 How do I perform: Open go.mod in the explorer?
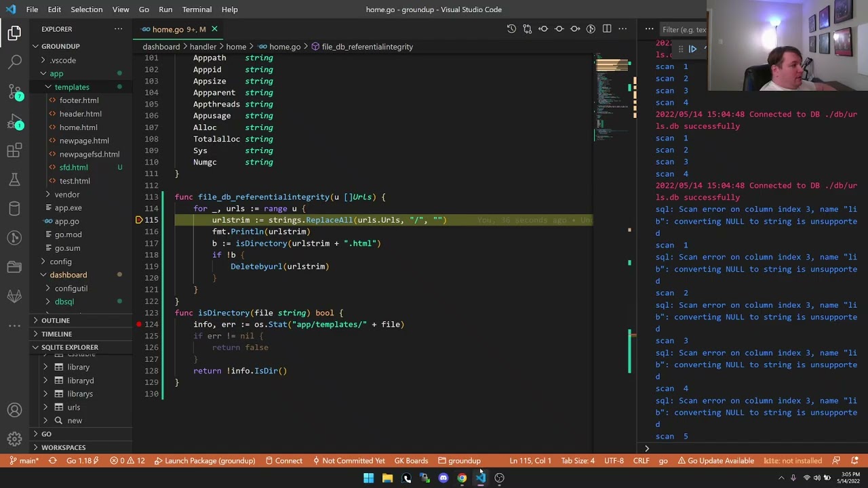pyautogui.click(x=68, y=235)
